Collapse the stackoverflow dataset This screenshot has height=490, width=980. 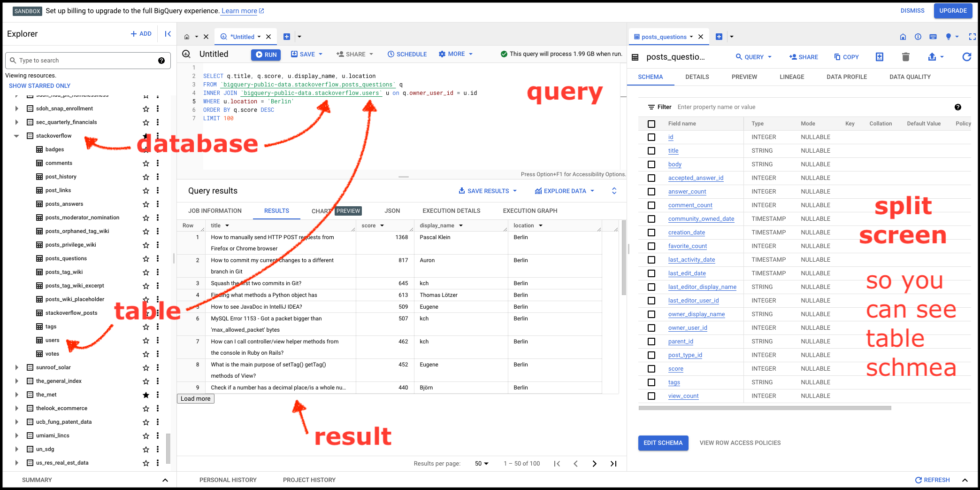[16, 136]
